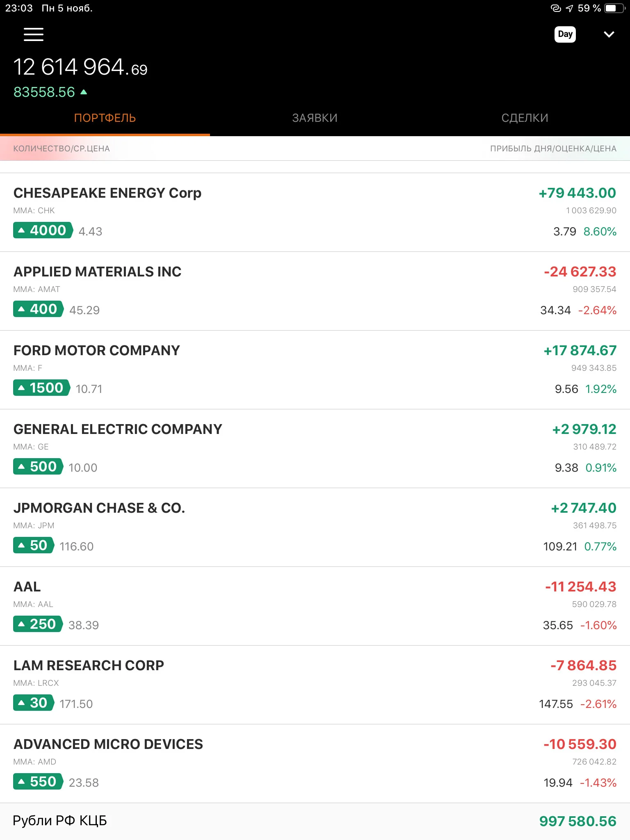Tap General Electric percent change 0.91%
The height and width of the screenshot is (840, 630).
601,468
